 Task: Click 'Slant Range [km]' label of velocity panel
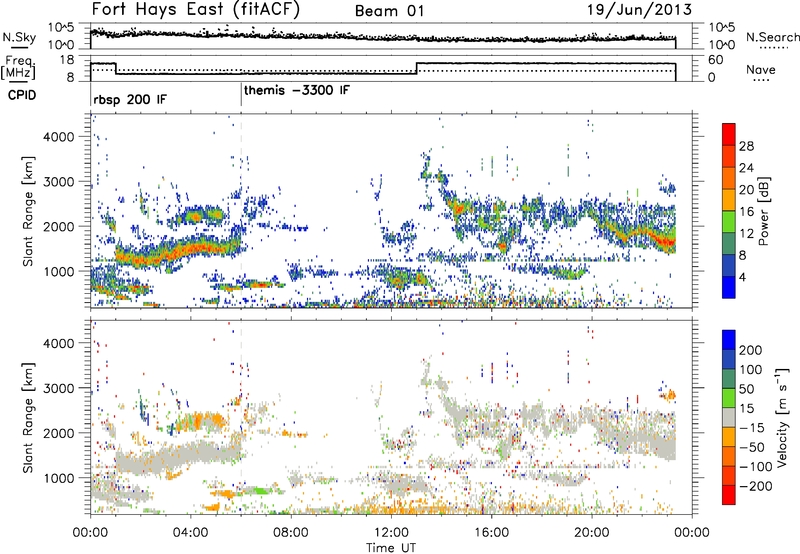29,417
